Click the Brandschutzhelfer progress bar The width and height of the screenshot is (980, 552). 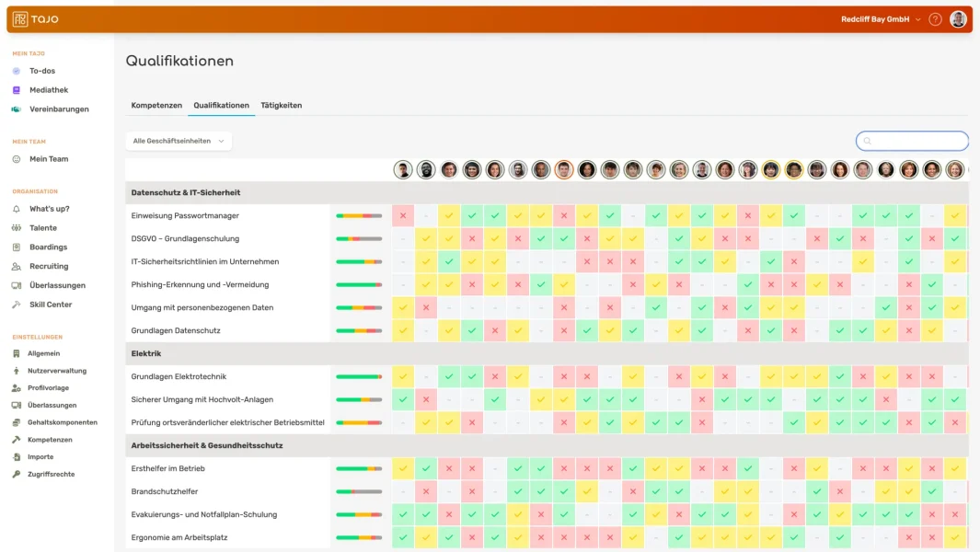[x=359, y=492]
